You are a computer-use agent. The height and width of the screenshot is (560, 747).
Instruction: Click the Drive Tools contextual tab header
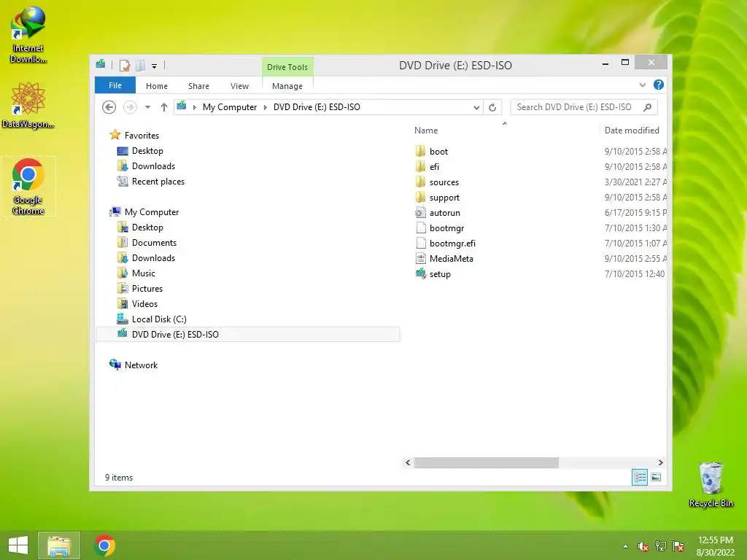coord(287,67)
